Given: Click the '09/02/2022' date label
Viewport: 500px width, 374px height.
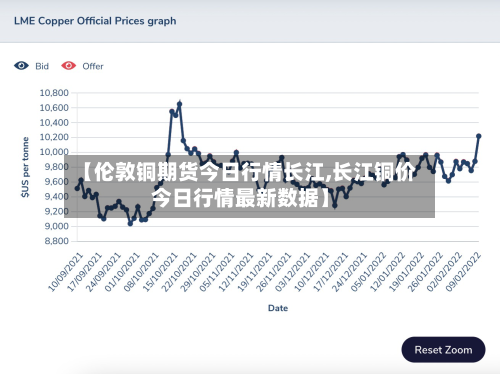Looking at the screenshot, I should [x=464, y=272].
